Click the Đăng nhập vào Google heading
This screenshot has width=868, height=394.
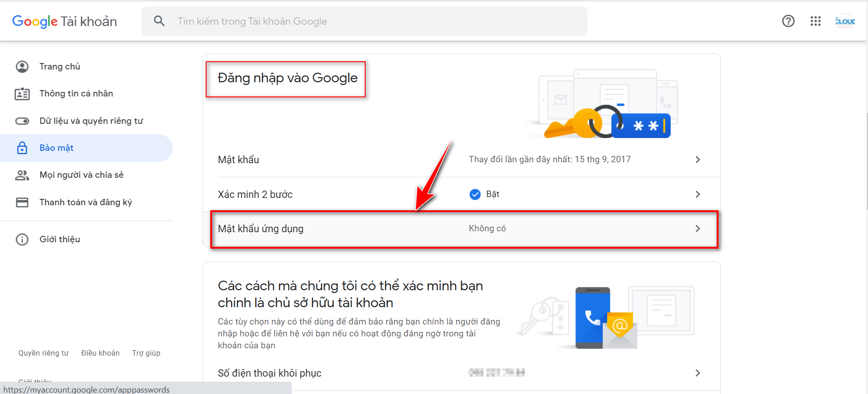coord(288,78)
